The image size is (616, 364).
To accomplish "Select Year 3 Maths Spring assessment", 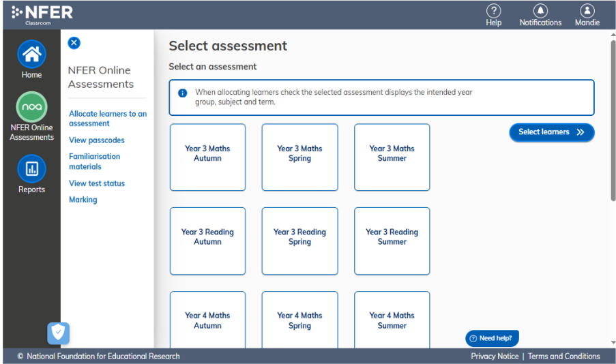I will point(299,157).
